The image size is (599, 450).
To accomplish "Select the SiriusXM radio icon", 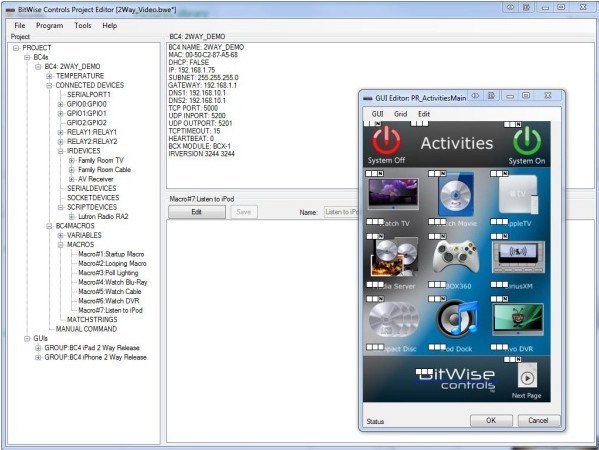I will click(518, 257).
